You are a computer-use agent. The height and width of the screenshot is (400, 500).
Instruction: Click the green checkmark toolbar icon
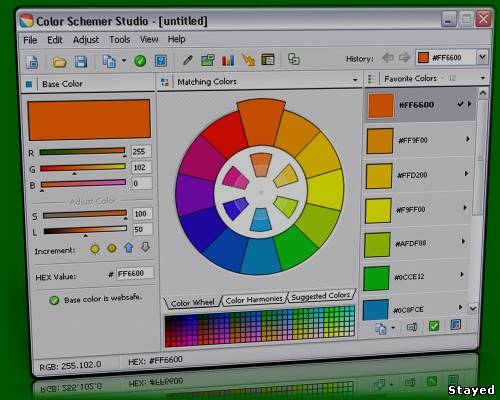coord(140,61)
